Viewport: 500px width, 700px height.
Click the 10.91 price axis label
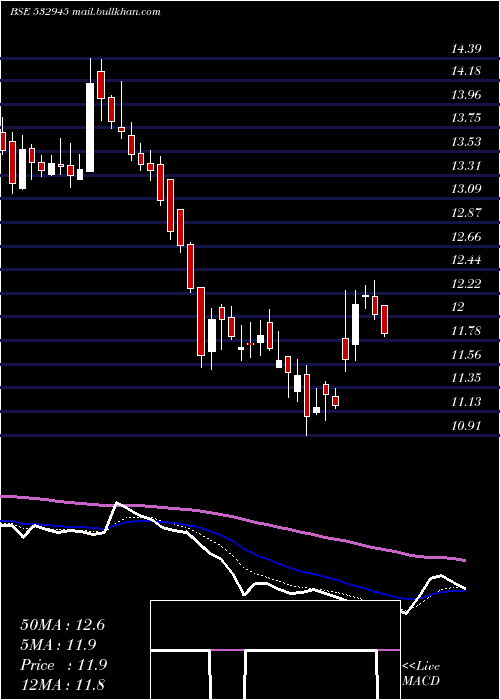tap(466, 426)
